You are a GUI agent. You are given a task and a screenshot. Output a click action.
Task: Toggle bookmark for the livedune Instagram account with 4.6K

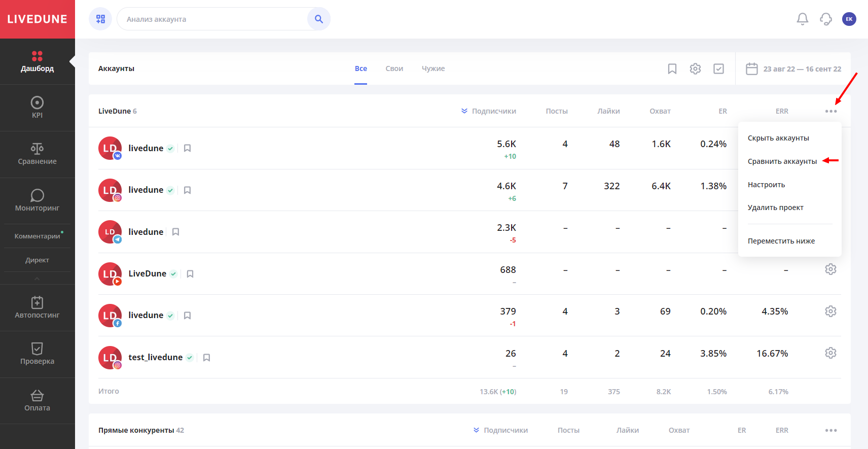(x=187, y=190)
